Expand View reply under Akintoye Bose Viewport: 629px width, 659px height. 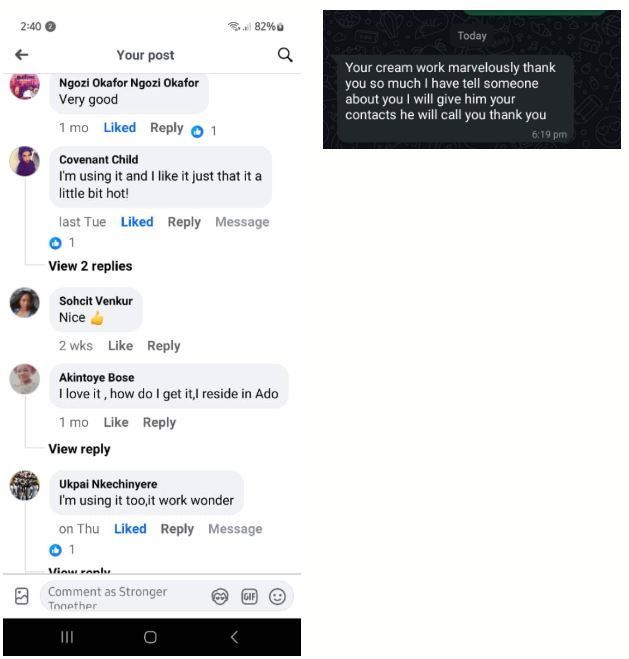[x=79, y=449]
